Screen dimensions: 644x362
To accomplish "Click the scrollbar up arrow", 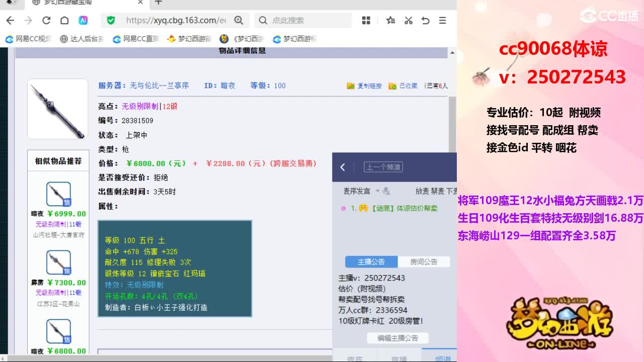I will click(x=452, y=52).
